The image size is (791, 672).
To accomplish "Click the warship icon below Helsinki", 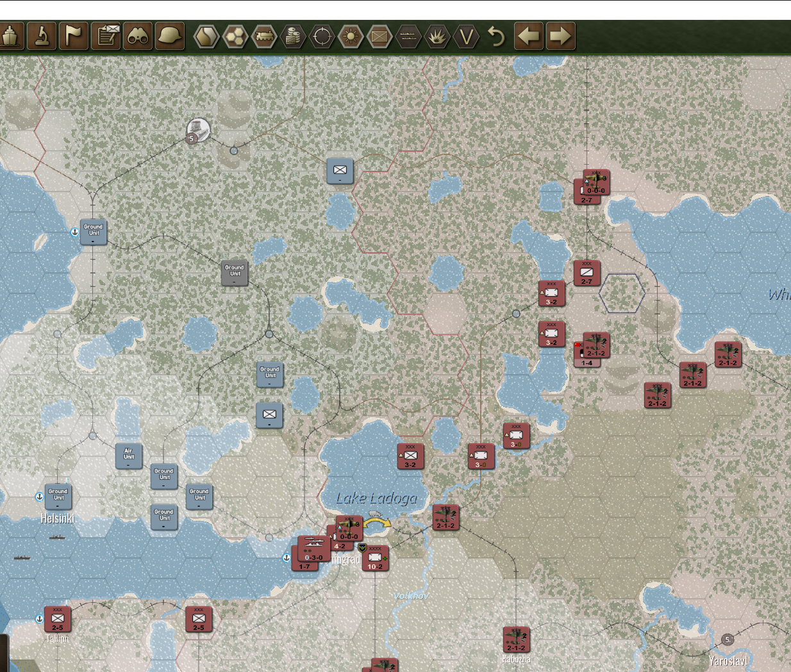I will [x=22, y=558].
